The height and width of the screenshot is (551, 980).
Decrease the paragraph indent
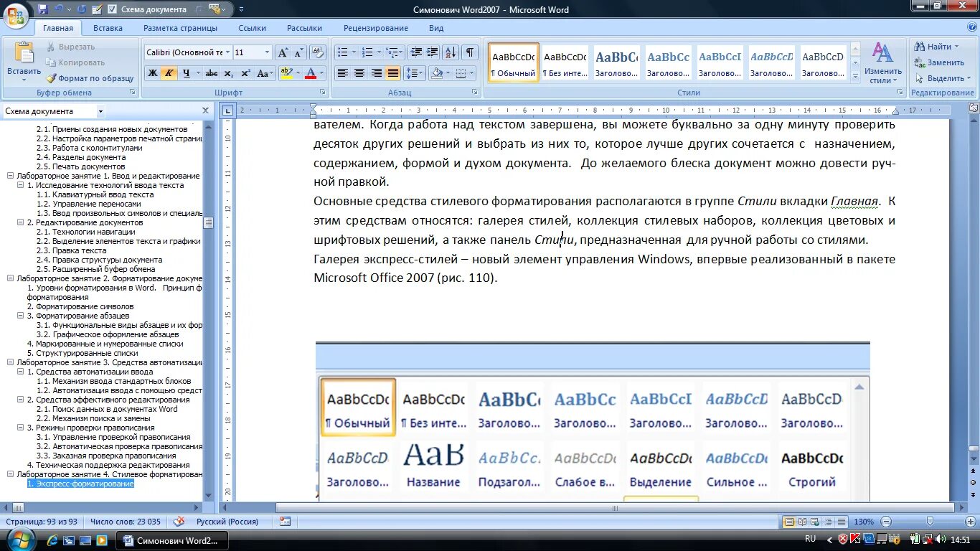click(x=415, y=52)
